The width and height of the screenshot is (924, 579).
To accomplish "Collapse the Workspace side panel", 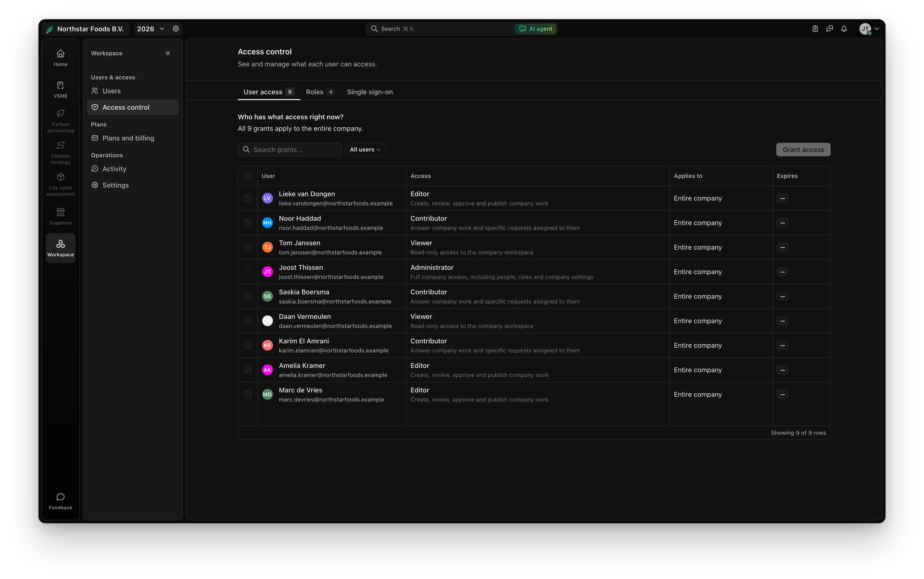I will [x=168, y=53].
